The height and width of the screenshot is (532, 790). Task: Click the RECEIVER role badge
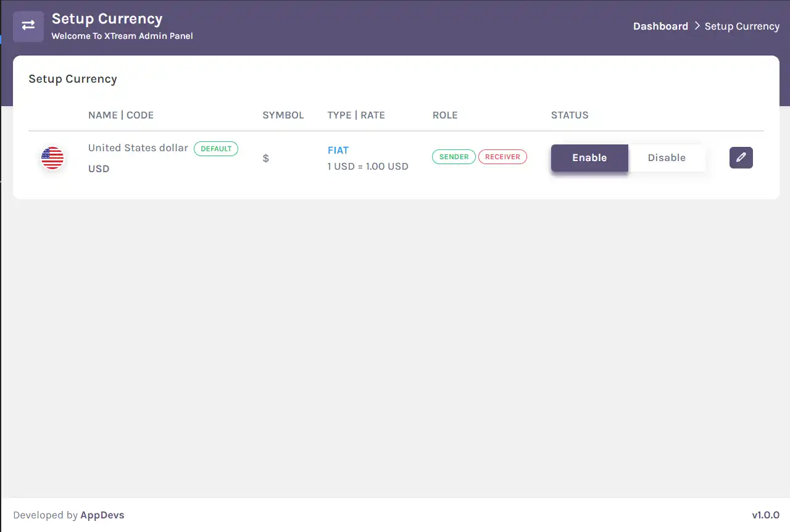(x=502, y=157)
